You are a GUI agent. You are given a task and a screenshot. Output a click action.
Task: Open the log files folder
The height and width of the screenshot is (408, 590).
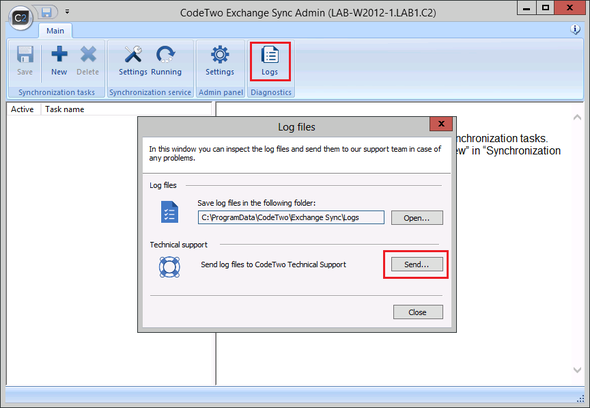click(417, 218)
